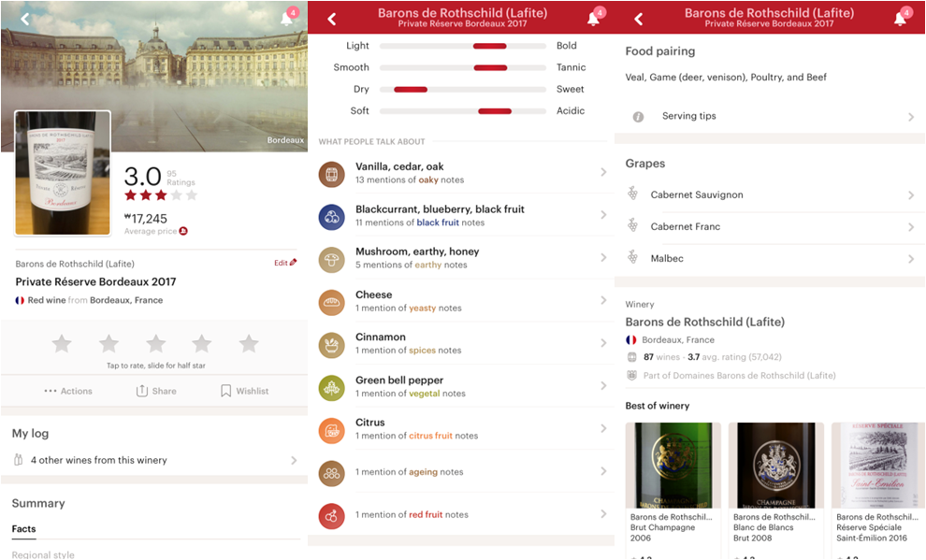
Task: Rate the wine with the first empty star
Action: [x=62, y=344]
